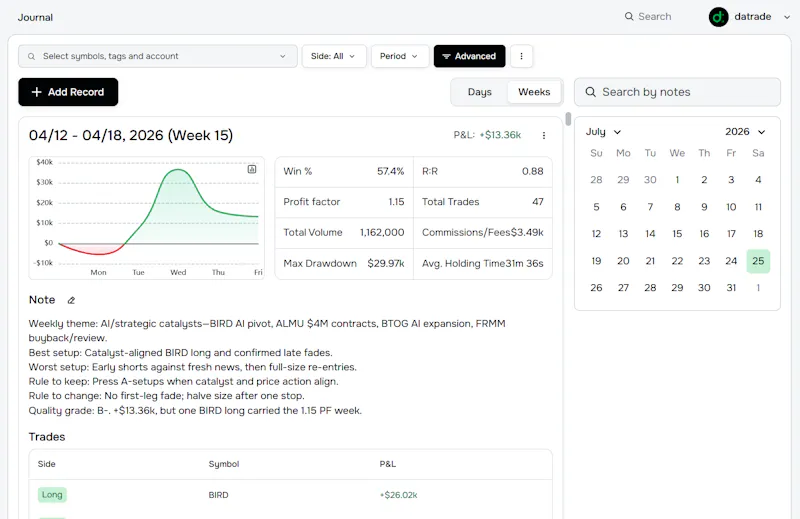Image resolution: width=800 pixels, height=519 pixels.
Task: Click the journal list scrollbar thumb
Action: click(568, 119)
